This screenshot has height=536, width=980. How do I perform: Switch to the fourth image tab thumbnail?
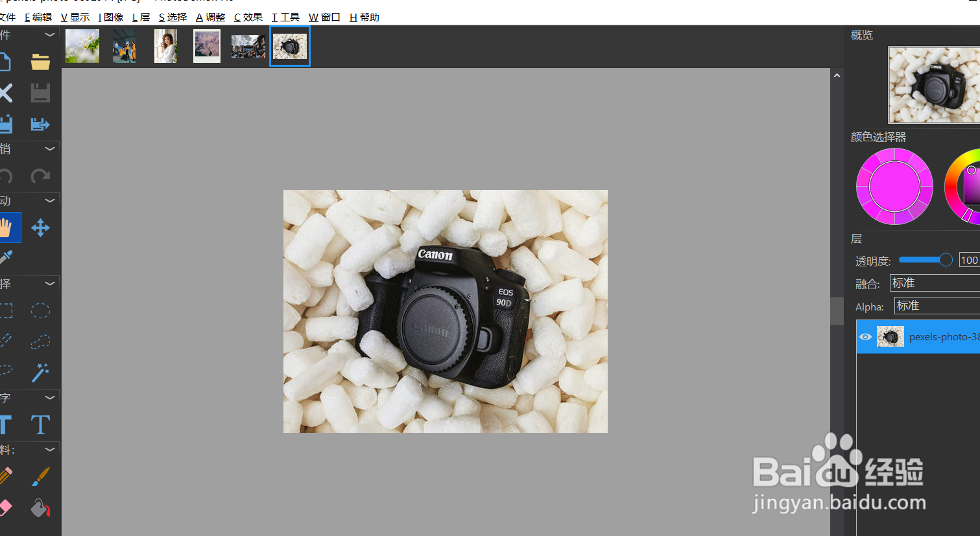tap(207, 46)
